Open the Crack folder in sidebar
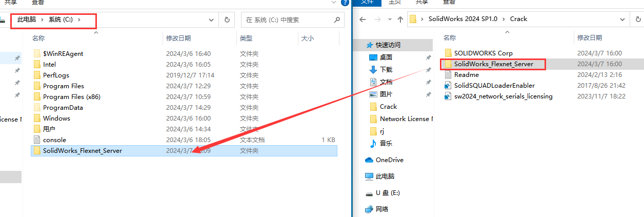Screen dimensions: 644x217 tap(388, 106)
